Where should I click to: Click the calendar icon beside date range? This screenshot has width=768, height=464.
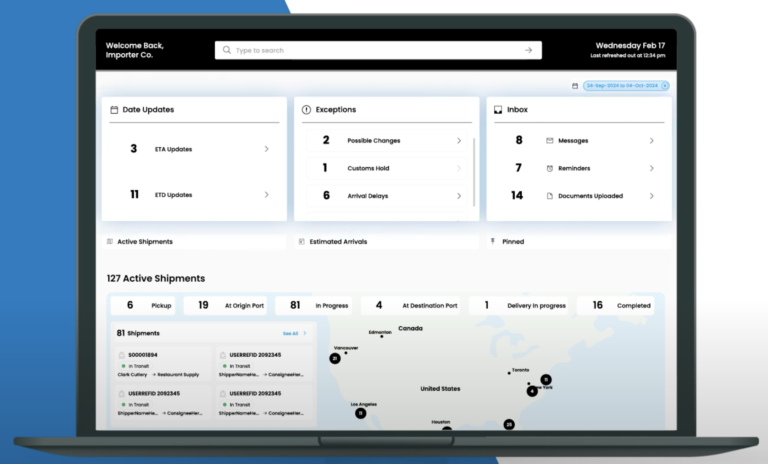(x=575, y=86)
